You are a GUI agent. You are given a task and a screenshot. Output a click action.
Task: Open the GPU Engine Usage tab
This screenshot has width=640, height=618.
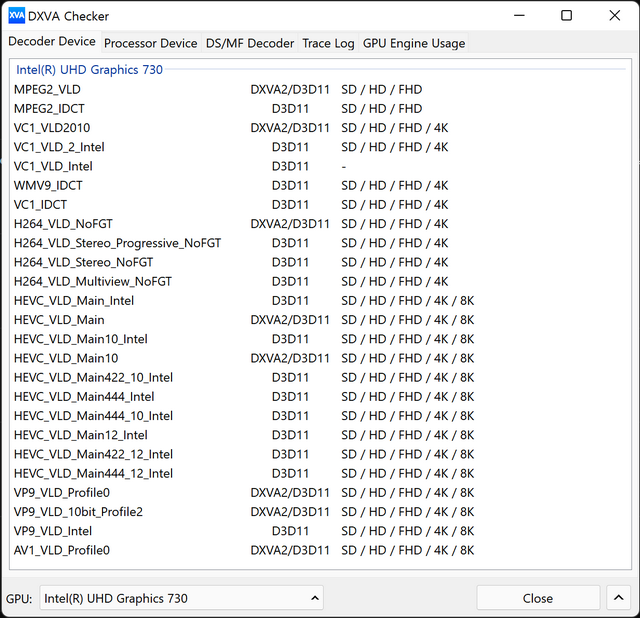[x=413, y=43]
